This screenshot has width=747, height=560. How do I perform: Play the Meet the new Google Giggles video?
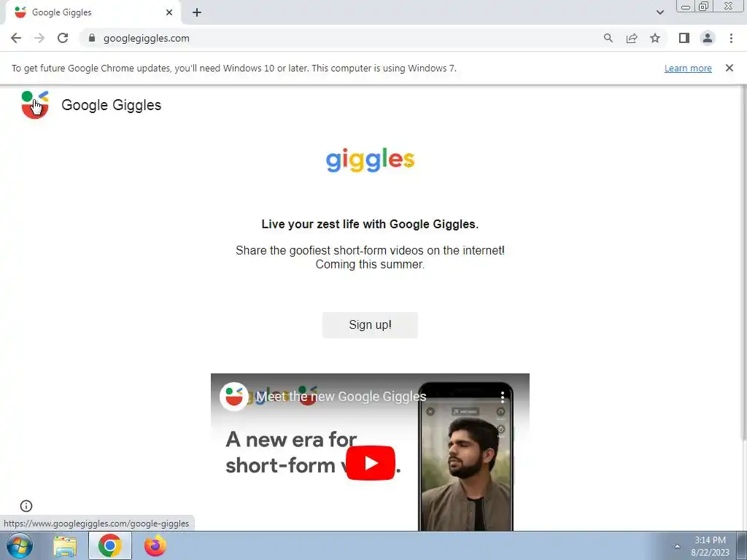370,463
